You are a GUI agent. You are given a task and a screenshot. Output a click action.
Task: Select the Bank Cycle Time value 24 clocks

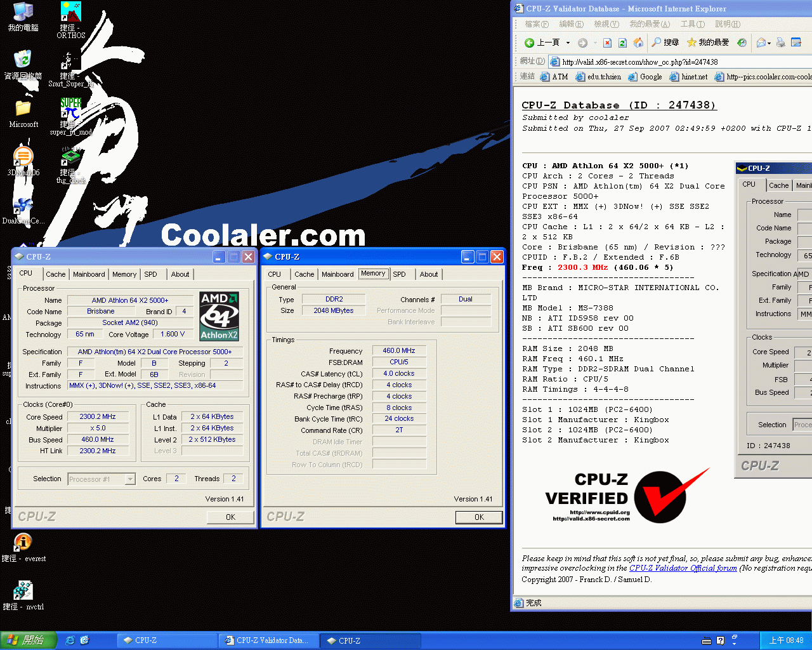pyautogui.click(x=399, y=419)
